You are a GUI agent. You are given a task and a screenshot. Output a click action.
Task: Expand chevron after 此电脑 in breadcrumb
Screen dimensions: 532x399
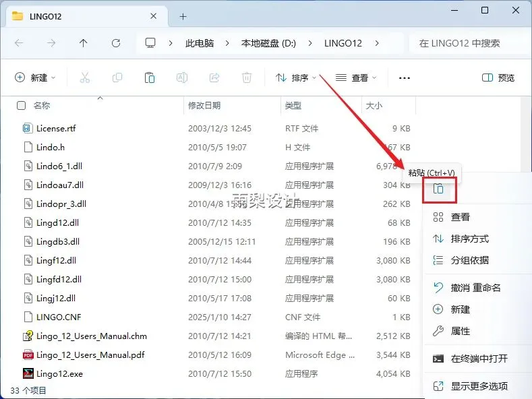tap(227, 43)
